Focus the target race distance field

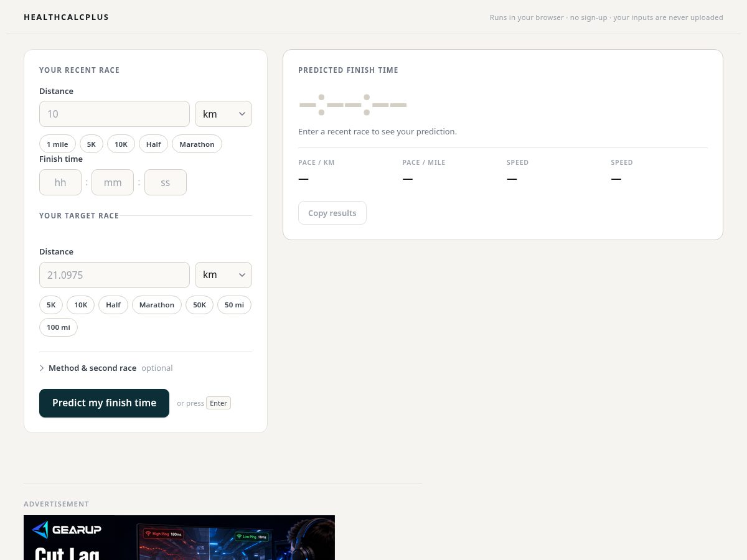[115, 275]
